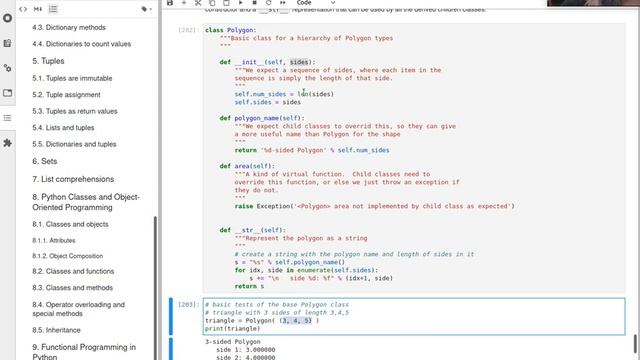Open Running Terminals and Kernels sidebar
Image resolution: width=640 pixels, height=360 pixels.
tap(7, 18)
